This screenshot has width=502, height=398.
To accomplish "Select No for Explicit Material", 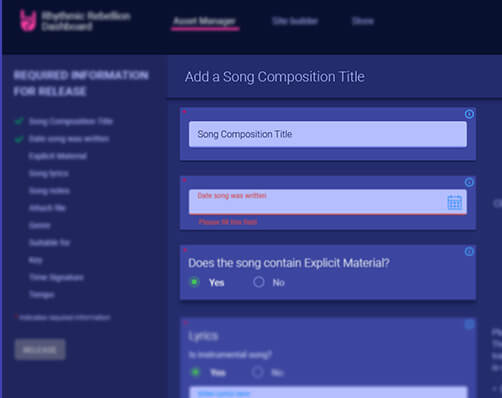I will pyautogui.click(x=259, y=282).
